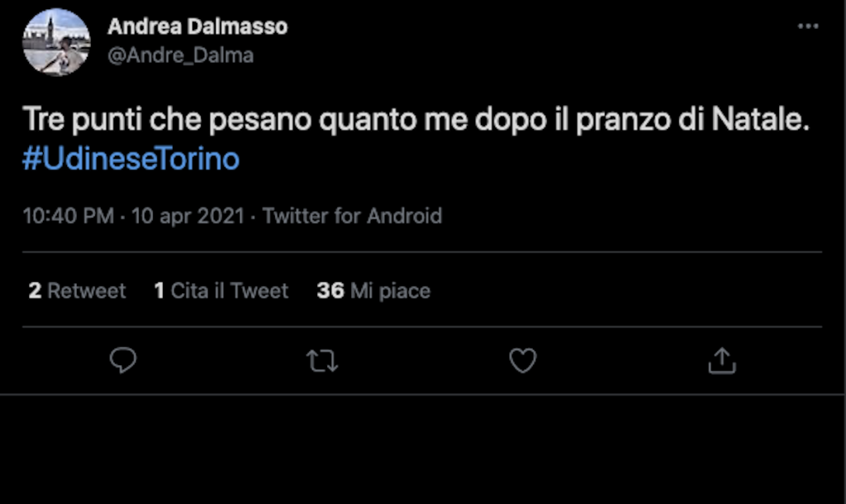Reply using the speech bubble icon
The image size is (846, 504).
coord(122,359)
